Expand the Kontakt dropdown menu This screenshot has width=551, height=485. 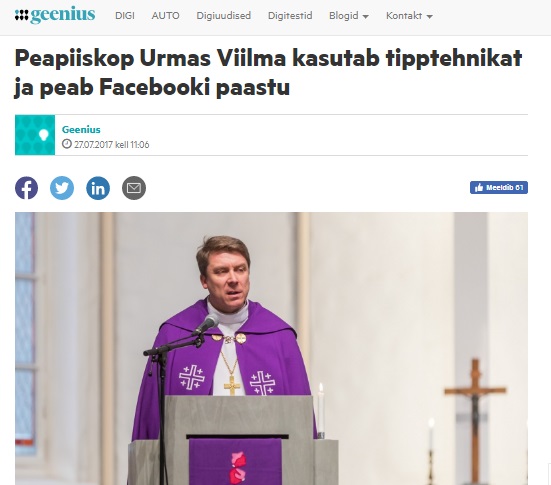[x=409, y=16]
